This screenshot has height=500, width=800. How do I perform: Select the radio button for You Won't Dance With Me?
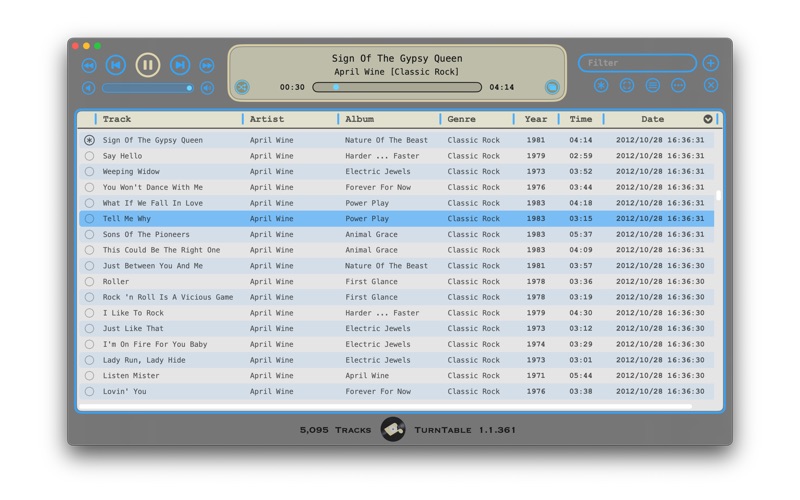(89, 187)
